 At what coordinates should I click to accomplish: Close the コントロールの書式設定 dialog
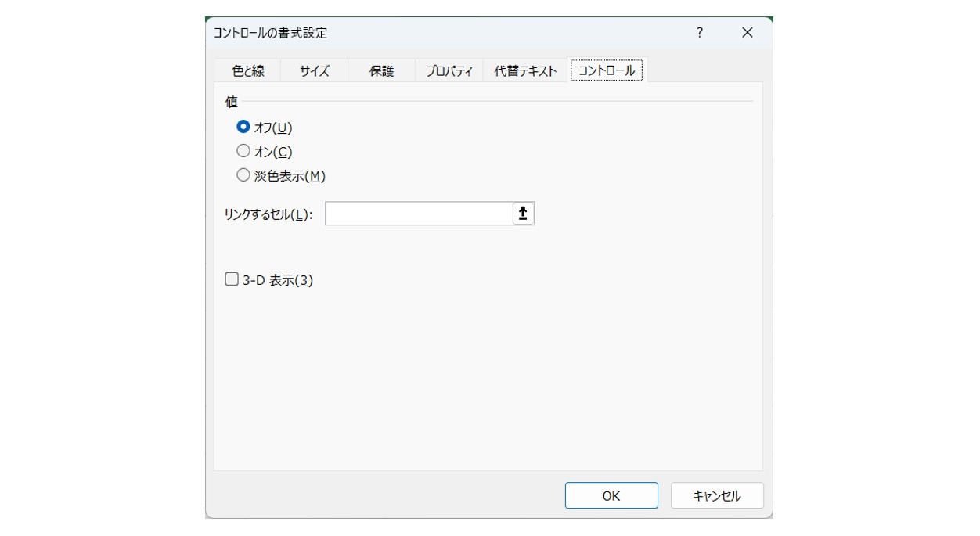coord(747,33)
